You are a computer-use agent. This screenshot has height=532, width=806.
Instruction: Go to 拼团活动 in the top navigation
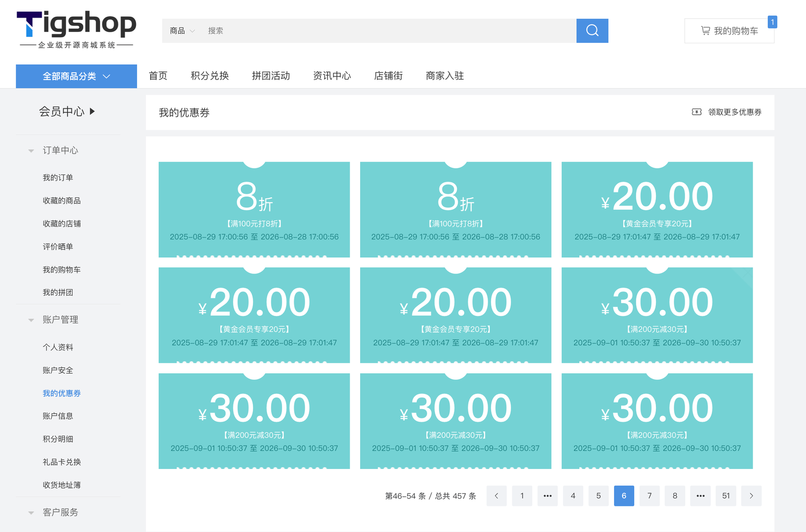click(271, 76)
